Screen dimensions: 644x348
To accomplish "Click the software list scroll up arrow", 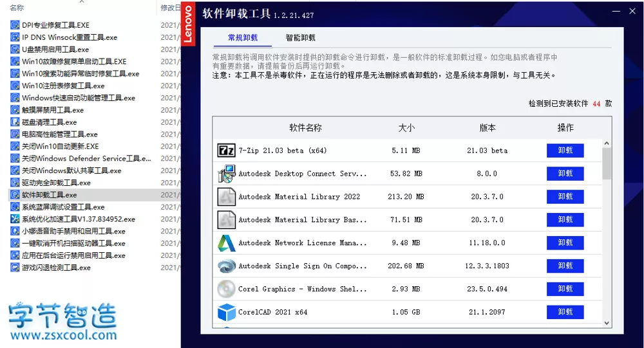I will (607, 143).
